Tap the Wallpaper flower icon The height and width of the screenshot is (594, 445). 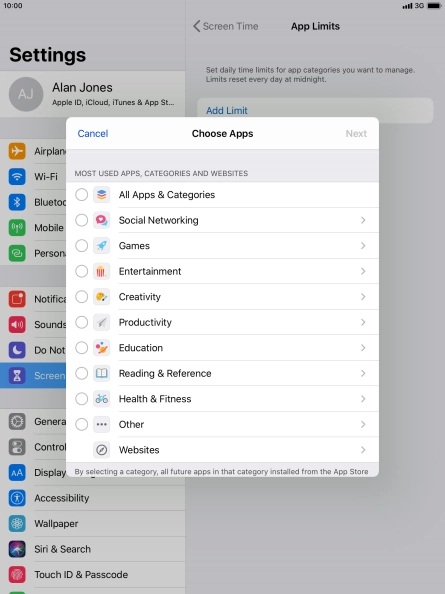click(x=17, y=524)
